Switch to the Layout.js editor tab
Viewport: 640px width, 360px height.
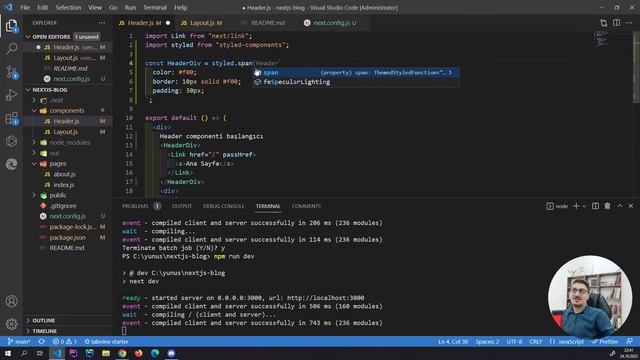201,23
